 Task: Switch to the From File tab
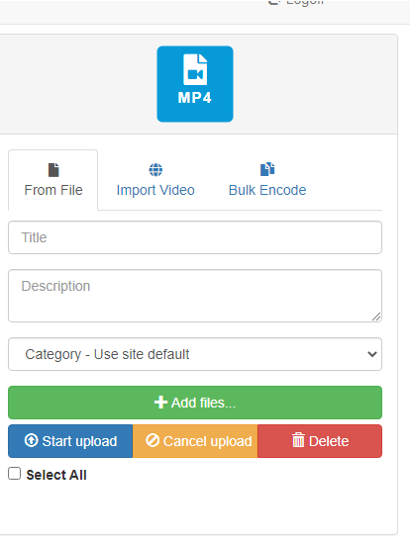pos(53,180)
